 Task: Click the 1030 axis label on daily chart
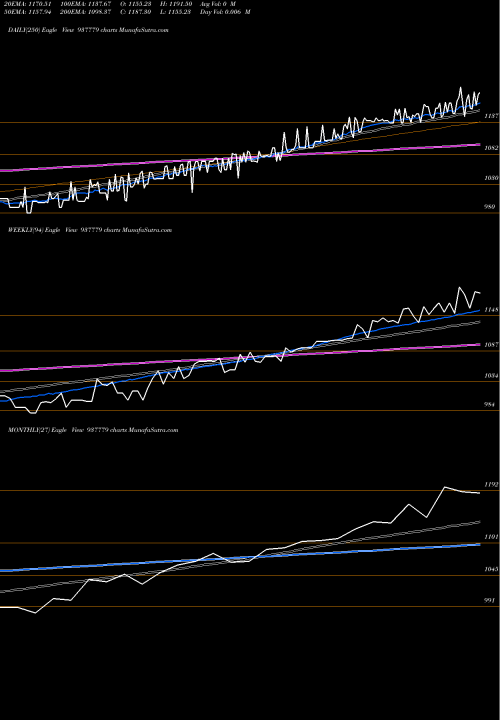point(491,178)
